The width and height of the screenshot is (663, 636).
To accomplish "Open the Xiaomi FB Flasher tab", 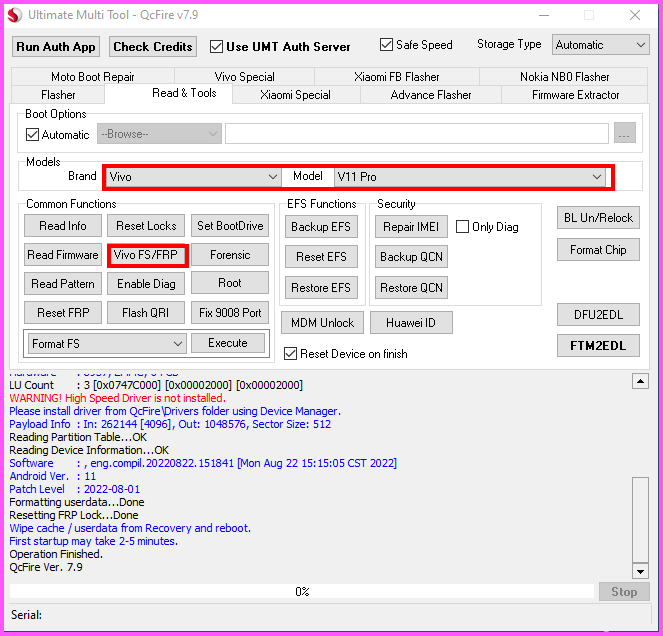I will pos(397,77).
